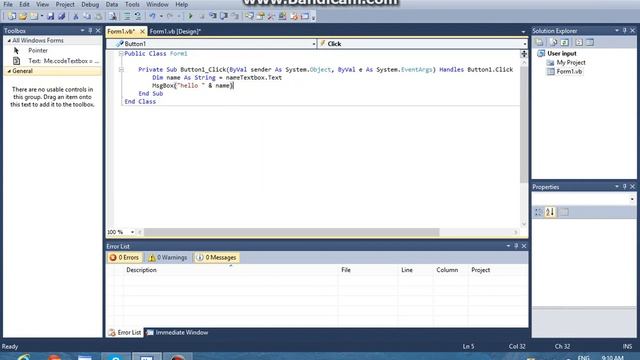640x360 pixels.
Task: Sort properties alphabetically in Properties panel
Action: 550,212
